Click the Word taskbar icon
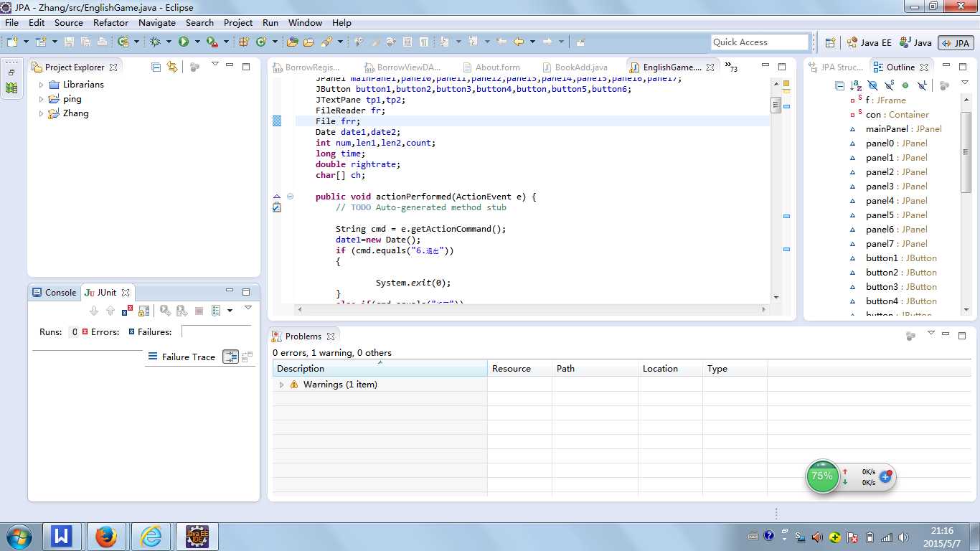Viewport: 980px width, 551px height. [x=61, y=536]
